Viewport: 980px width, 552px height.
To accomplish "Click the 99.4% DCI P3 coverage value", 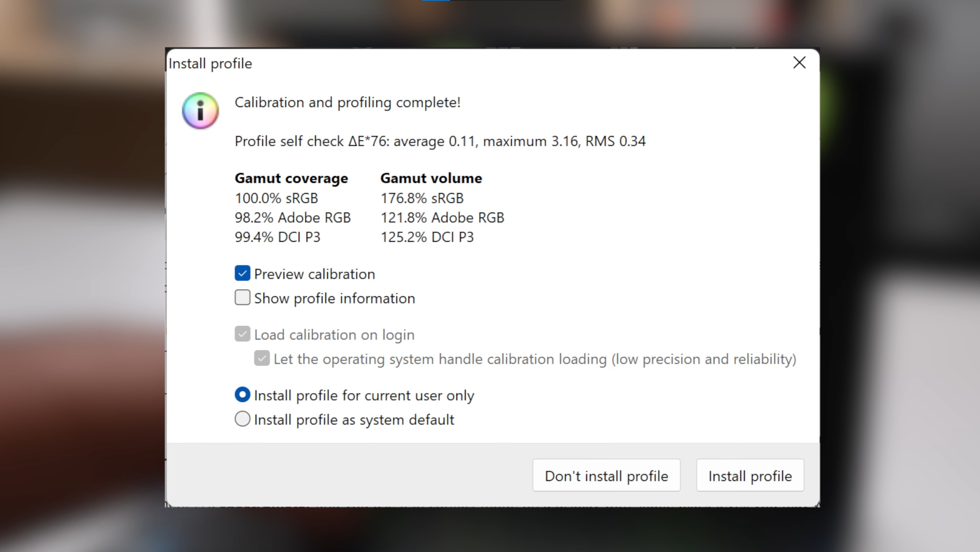I will 277,237.
